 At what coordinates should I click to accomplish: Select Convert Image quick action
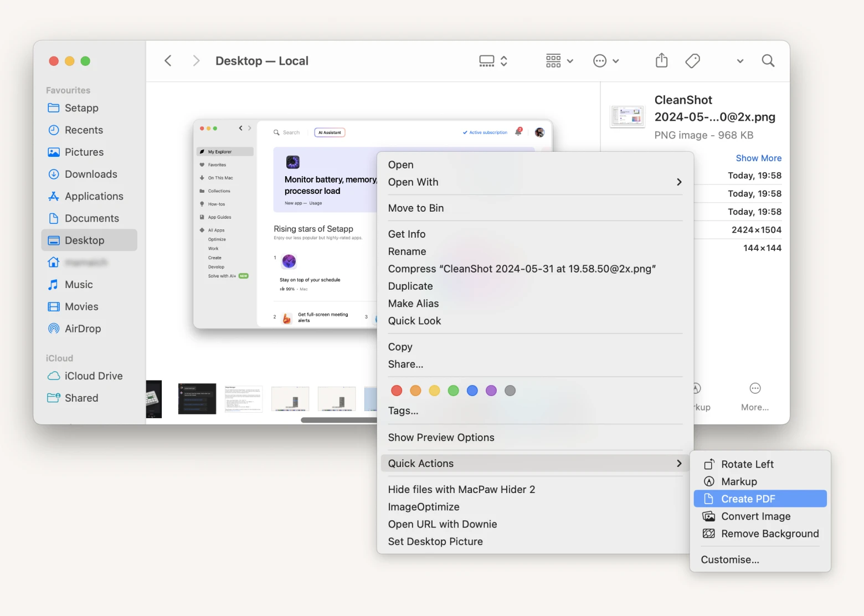point(760,516)
